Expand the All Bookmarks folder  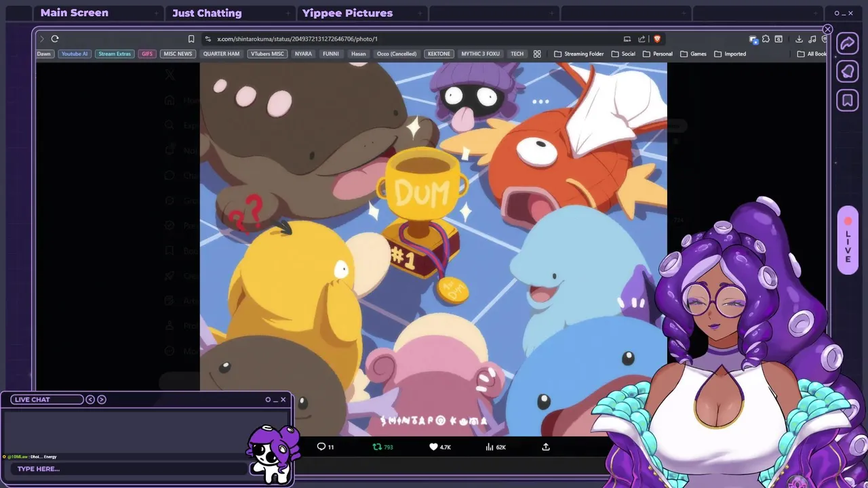(812, 54)
